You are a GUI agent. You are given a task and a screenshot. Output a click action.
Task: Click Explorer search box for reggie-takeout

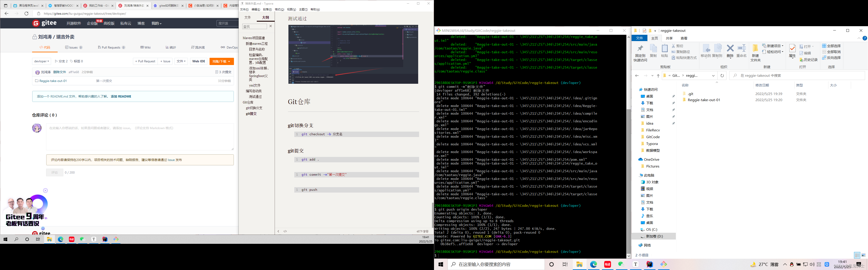(x=797, y=75)
